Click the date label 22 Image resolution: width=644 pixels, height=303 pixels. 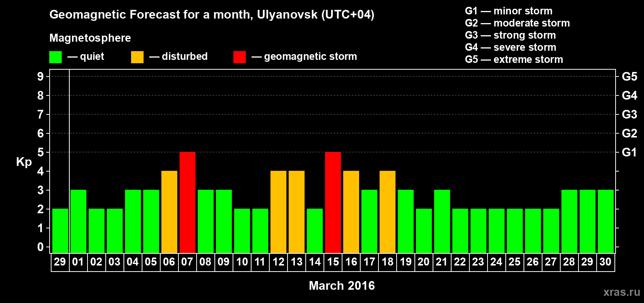click(460, 262)
